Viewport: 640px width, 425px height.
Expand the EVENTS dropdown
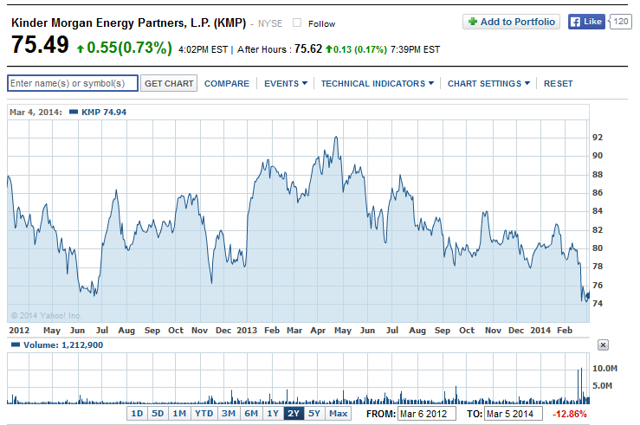pyautogui.click(x=285, y=84)
